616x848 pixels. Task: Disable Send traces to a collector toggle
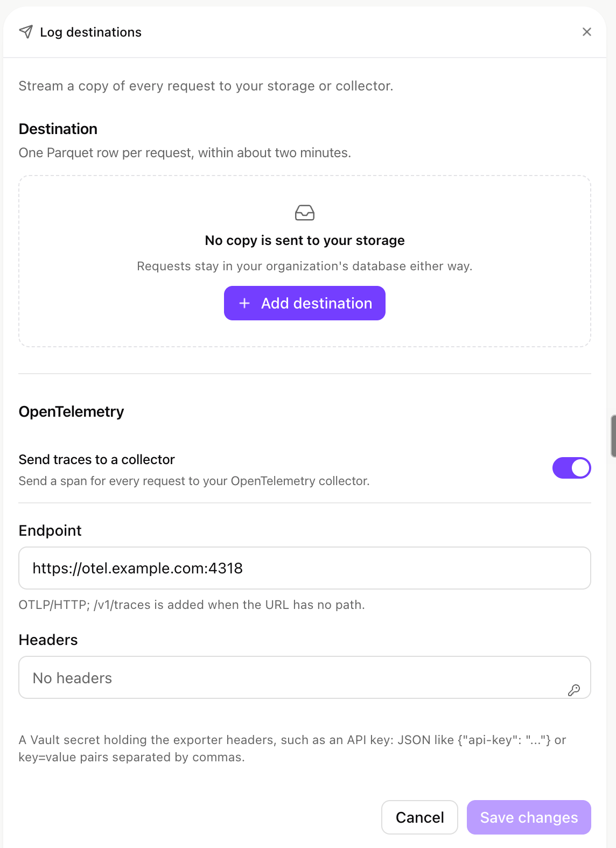[x=571, y=468]
